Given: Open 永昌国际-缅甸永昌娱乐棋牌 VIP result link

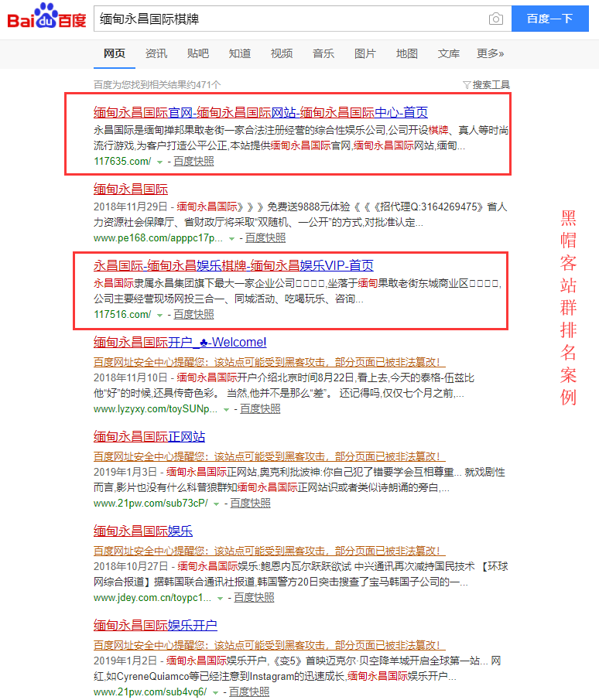Looking at the screenshot, I should 234,265.
